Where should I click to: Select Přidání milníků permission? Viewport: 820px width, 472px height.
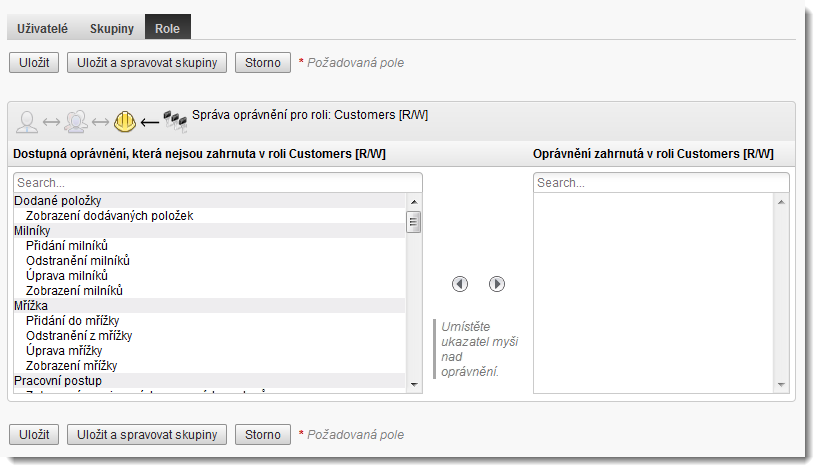209,246
